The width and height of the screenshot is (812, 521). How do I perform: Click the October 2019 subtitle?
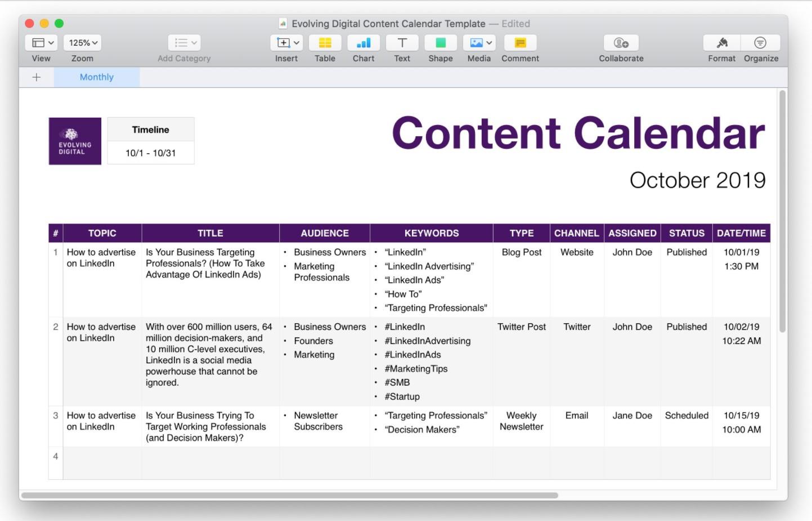pyautogui.click(x=697, y=180)
